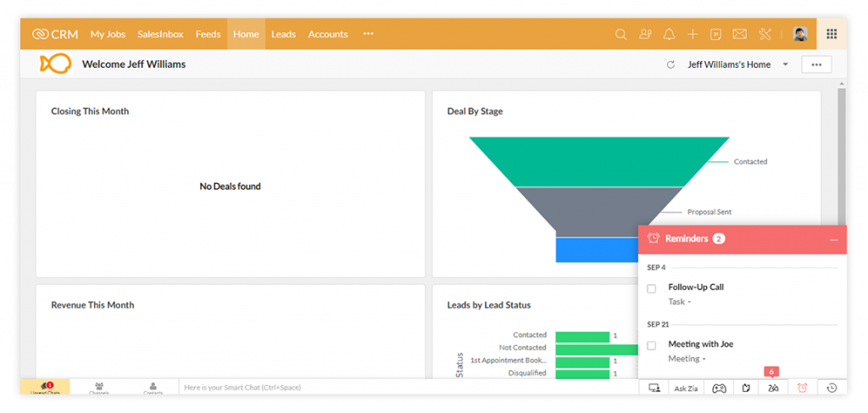
Task: Minimize the Reminders panel
Action: (x=834, y=240)
